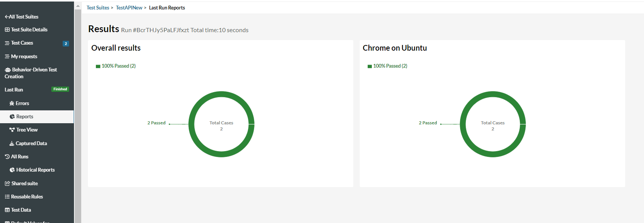
Task: Click the Test Cases count badge 2
Action: (66, 43)
